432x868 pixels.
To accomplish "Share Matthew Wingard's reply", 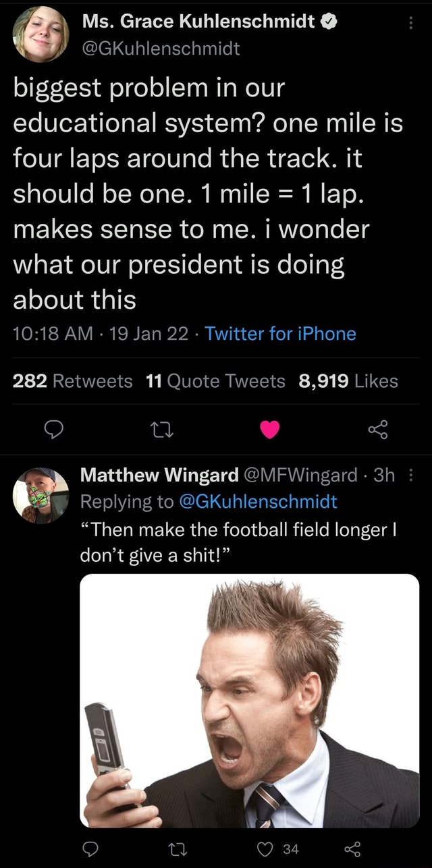I will pos(351,849).
